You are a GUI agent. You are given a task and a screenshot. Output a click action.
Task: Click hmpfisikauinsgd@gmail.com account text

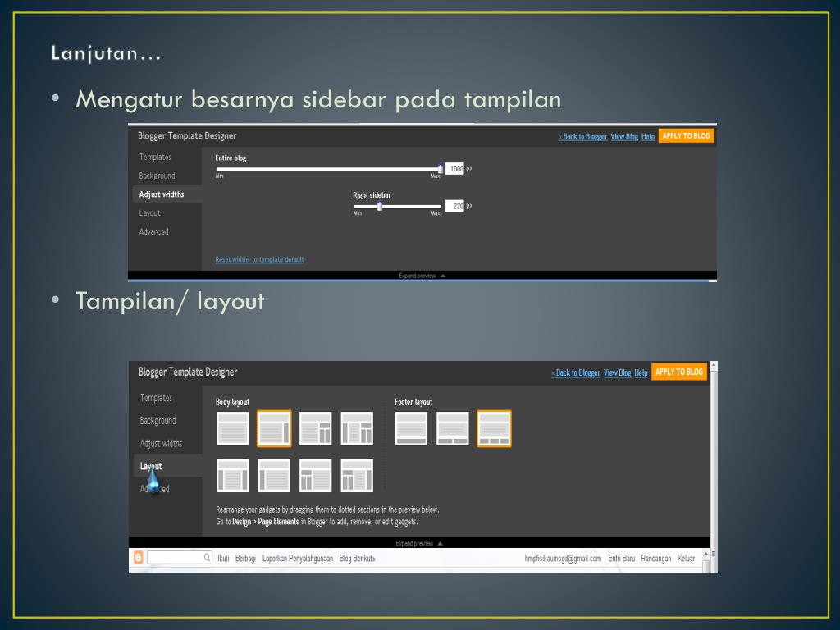click(563, 558)
